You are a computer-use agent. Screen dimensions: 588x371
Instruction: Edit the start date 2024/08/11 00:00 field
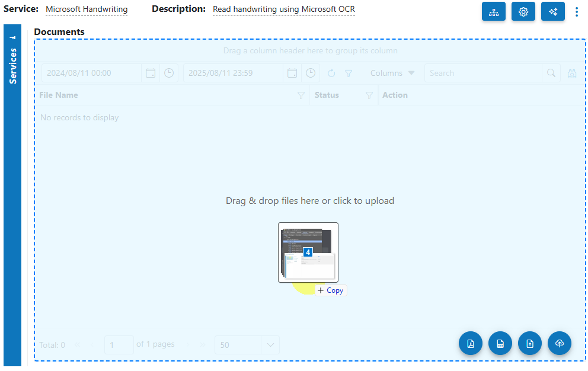pos(91,73)
